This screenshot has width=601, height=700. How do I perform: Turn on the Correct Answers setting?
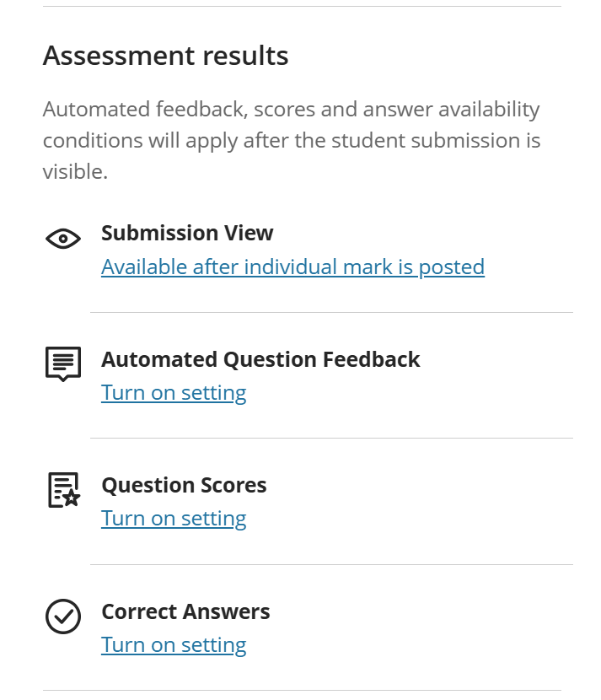point(174,645)
